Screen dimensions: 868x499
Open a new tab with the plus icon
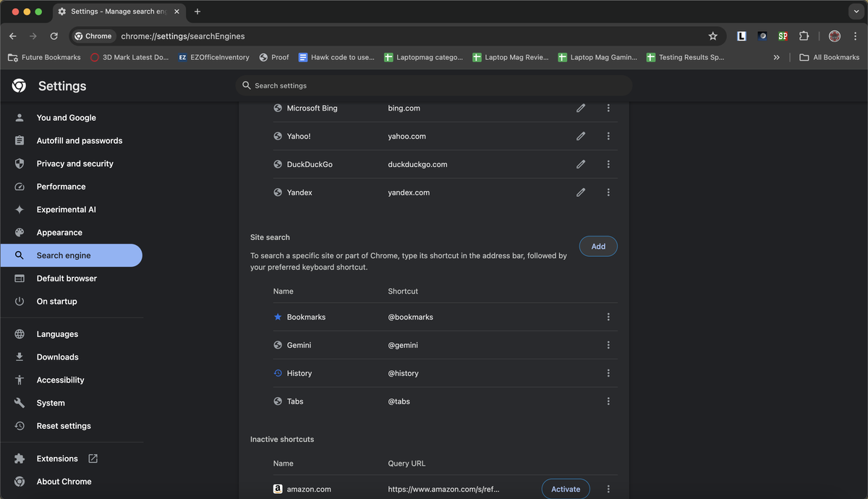pyautogui.click(x=197, y=11)
